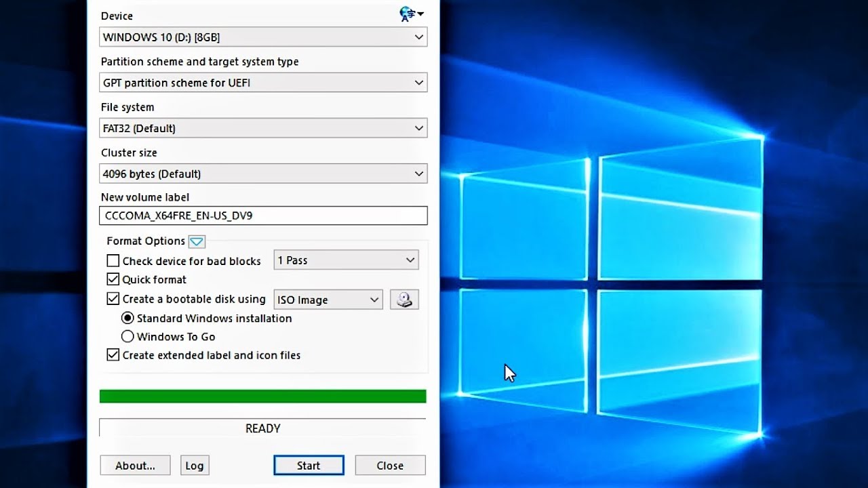The image size is (868, 488).
Task: Collapse the Format Options arrow
Action: point(196,241)
